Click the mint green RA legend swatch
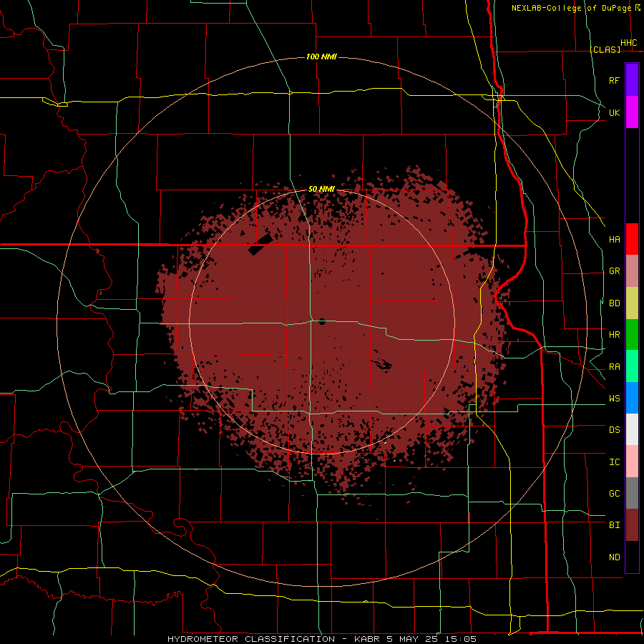The height and width of the screenshot is (644, 644). pos(632,366)
